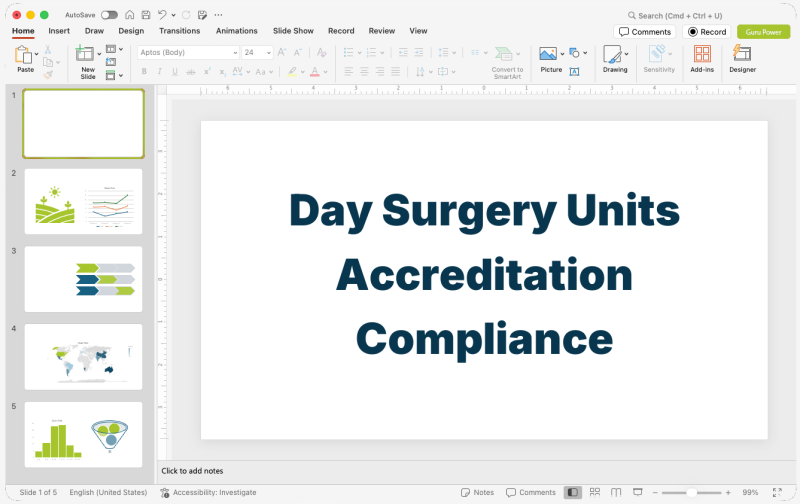Click the Home icon in title bar
Viewport: 800px width, 504px height.
pos(130,15)
